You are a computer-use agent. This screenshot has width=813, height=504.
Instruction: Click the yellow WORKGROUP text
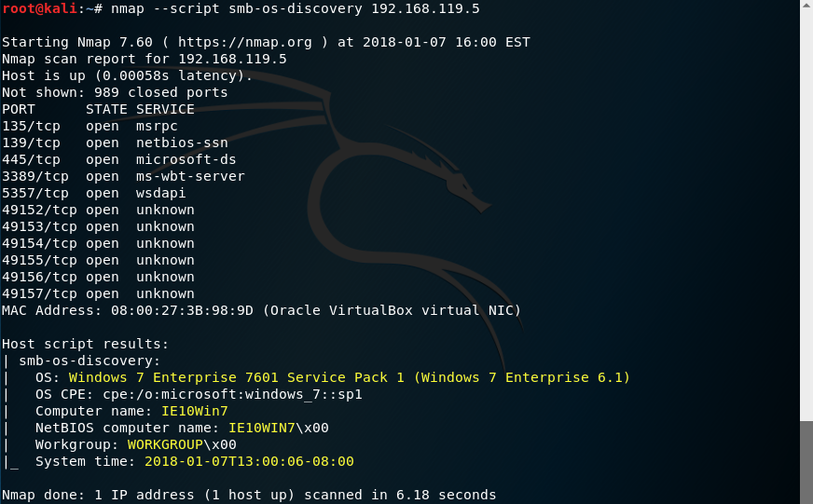point(165,444)
